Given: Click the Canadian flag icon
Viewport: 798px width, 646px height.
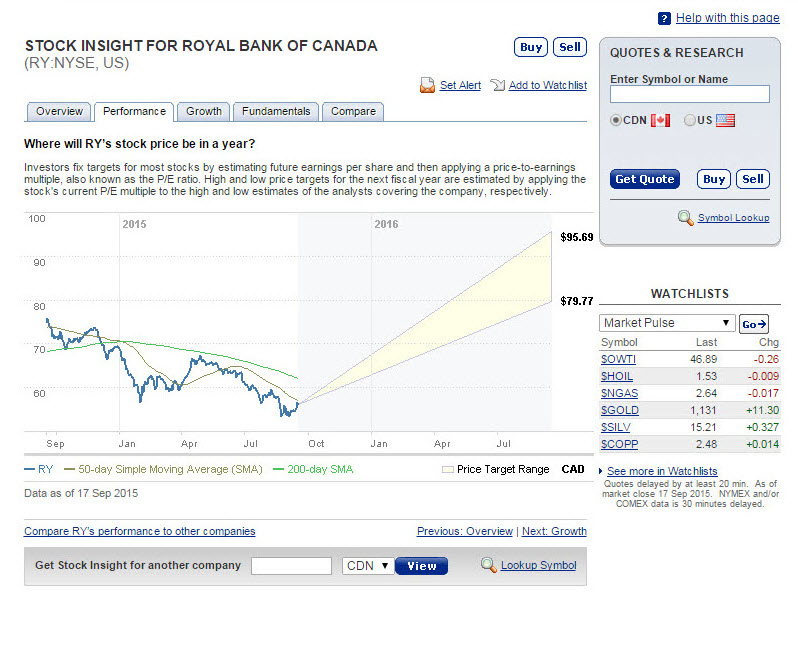Looking at the screenshot, I should pyautogui.click(x=660, y=120).
